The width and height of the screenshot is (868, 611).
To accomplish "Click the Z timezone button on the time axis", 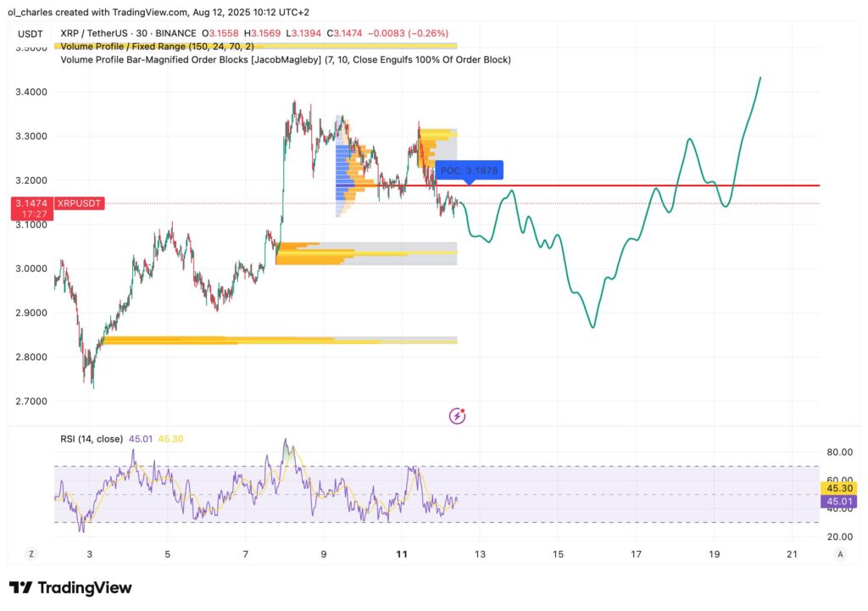I will (31, 553).
